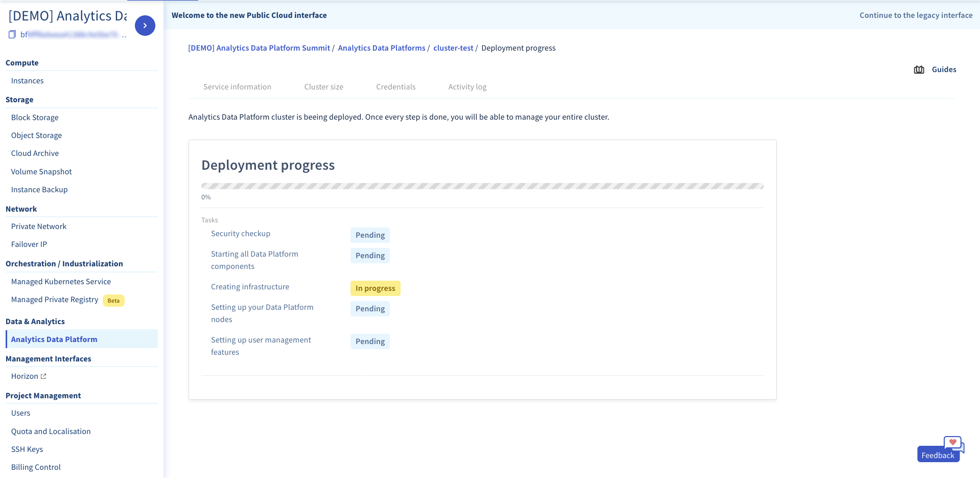
Task: Click the [DEMO] Analytics project title
Action: click(67, 16)
